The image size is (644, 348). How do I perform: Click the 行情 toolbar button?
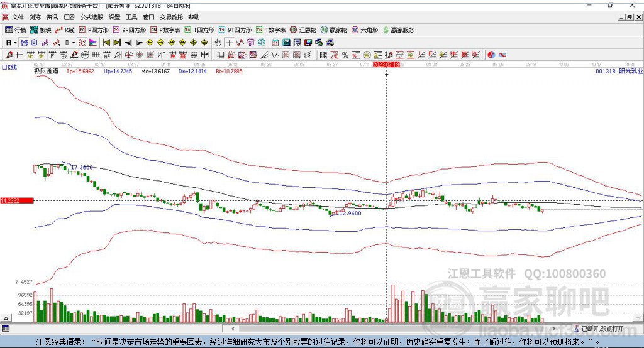point(16,30)
